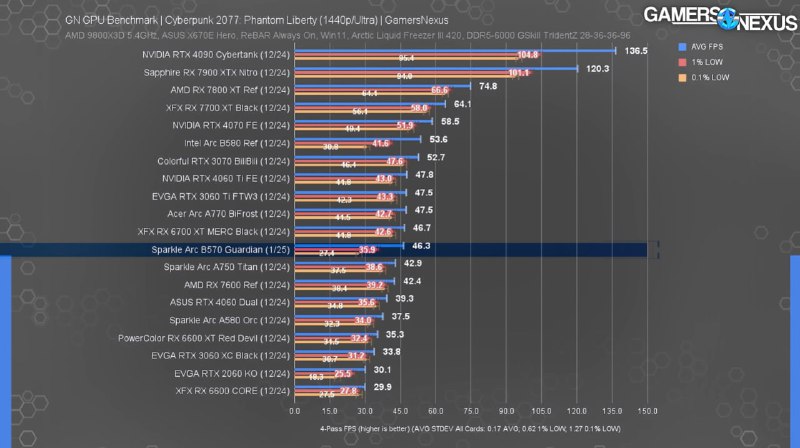Click the highlighted 'Sparkle Arc B570 Guardian (1/25)' label

220,250
